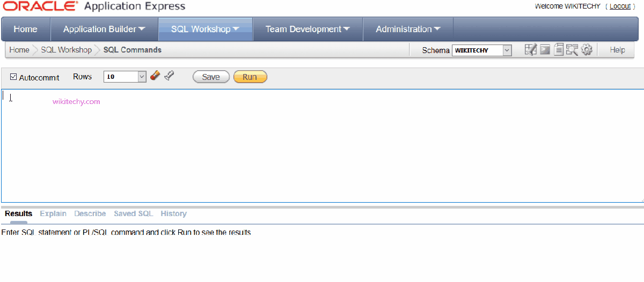Open the Rows count dropdown

click(125, 77)
